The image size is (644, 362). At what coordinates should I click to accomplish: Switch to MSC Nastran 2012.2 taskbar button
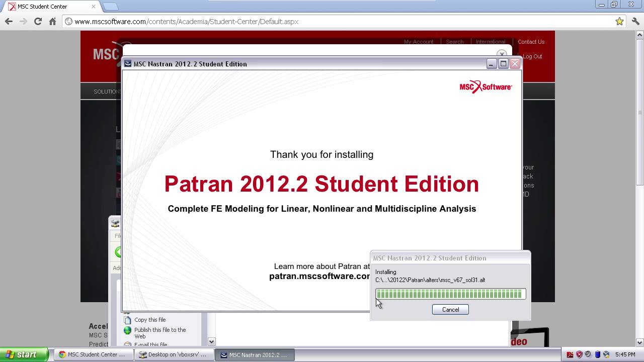(256, 354)
